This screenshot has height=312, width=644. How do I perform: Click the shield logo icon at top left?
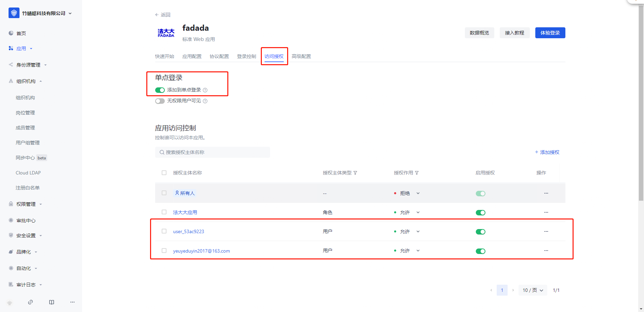tap(14, 13)
